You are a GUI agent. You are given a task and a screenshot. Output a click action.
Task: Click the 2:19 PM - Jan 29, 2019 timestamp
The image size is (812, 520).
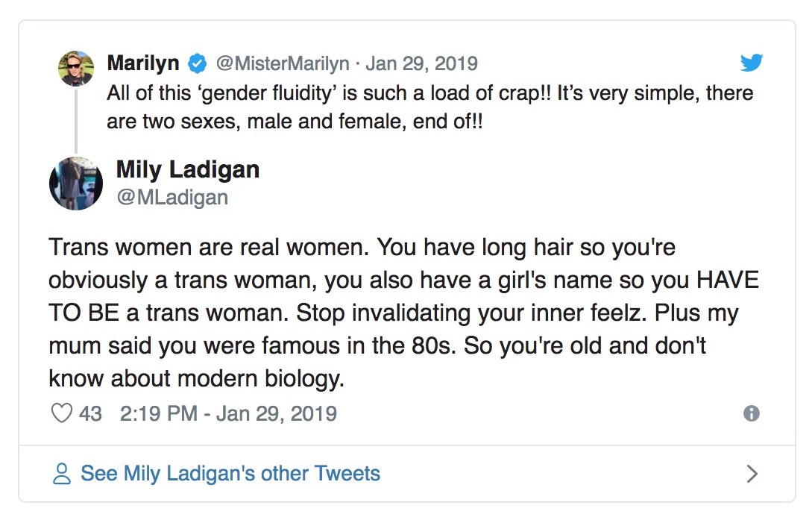[x=228, y=414]
